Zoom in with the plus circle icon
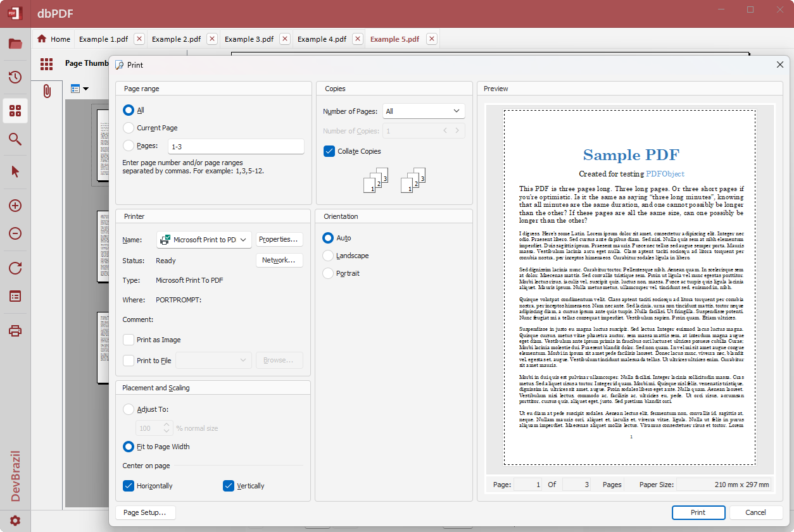 [x=15, y=206]
